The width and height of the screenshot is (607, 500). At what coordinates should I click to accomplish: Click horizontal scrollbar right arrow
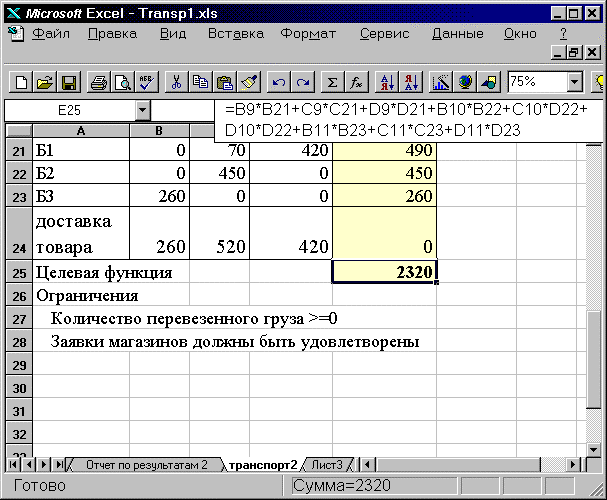click(x=573, y=464)
